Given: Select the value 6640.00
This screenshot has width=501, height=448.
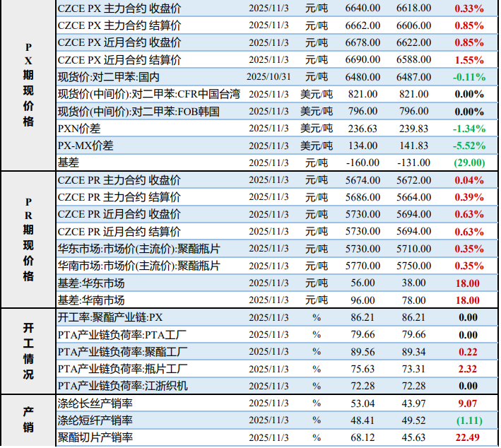Looking at the screenshot, I should pos(363,8).
